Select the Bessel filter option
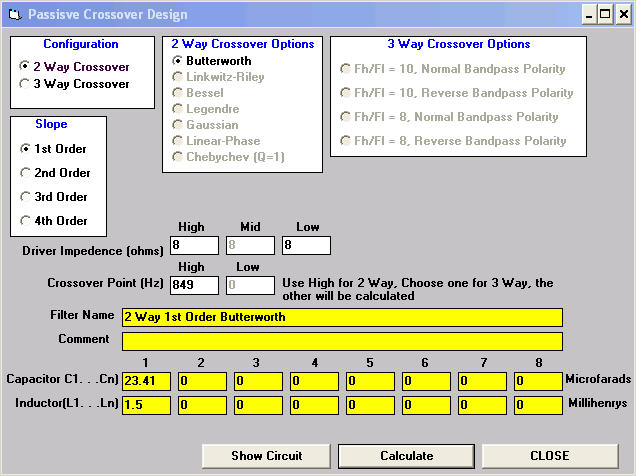 [x=198, y=93]
